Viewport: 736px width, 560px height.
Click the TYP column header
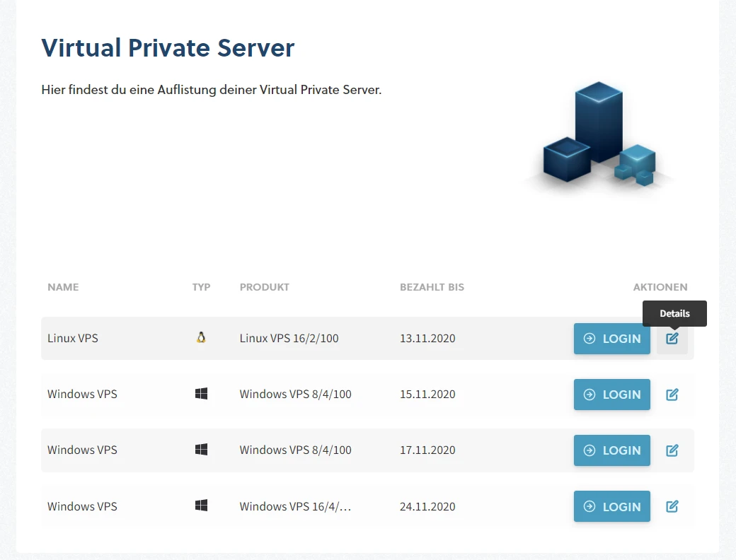click(201, 287)
